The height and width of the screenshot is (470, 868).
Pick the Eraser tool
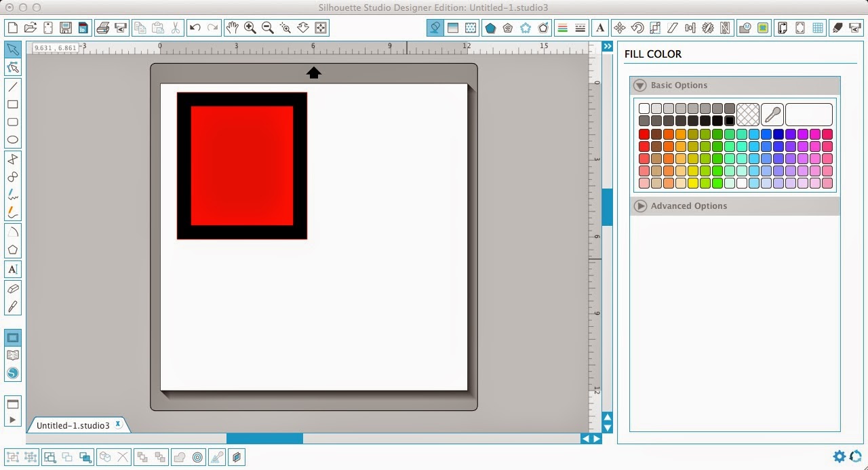[12, 288]
